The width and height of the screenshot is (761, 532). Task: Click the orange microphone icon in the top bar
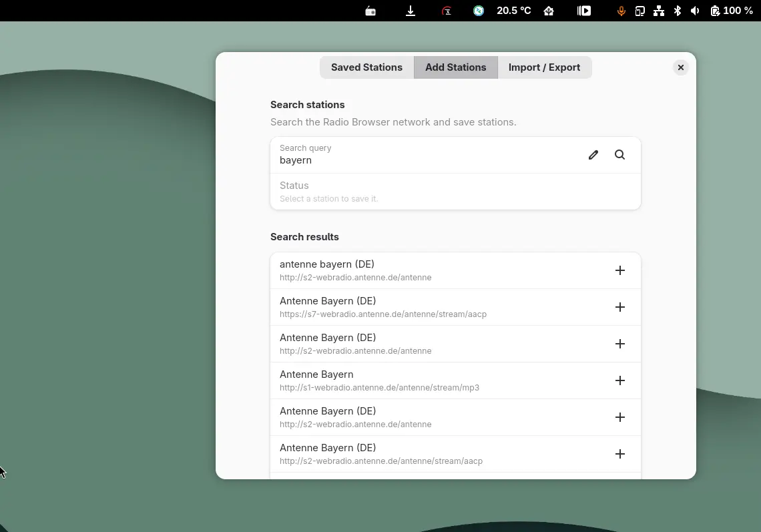tap(621, 11)
